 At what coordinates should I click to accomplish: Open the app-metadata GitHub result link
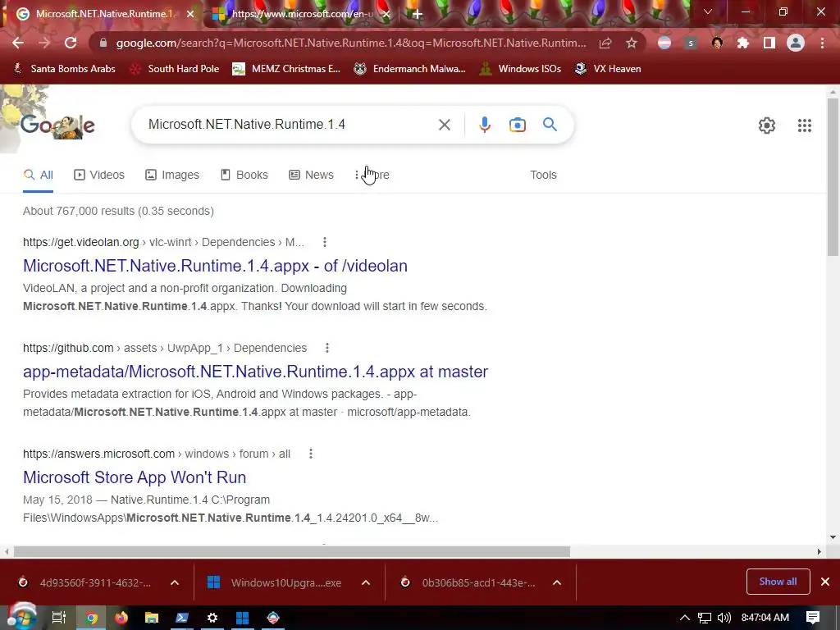256,372
